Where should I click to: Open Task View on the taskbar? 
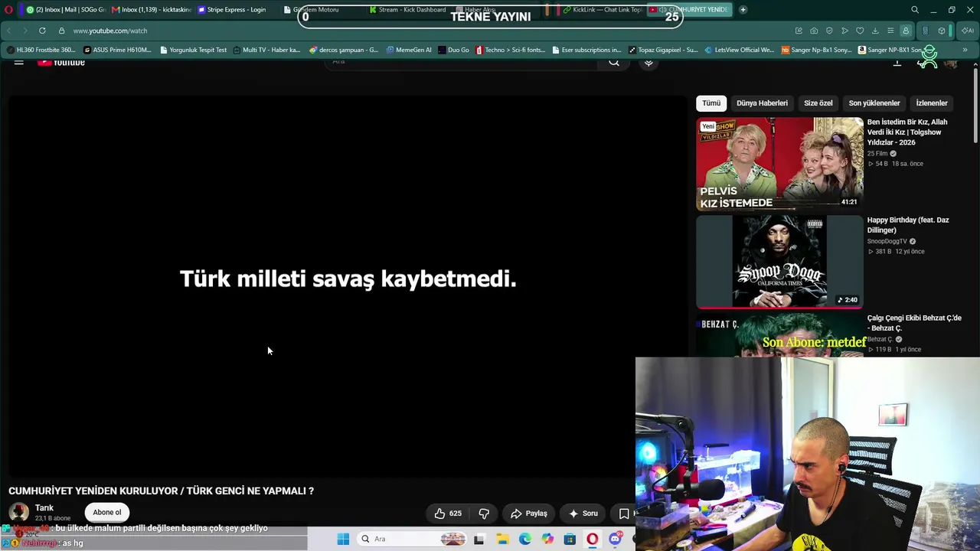[x=479, y=540]
